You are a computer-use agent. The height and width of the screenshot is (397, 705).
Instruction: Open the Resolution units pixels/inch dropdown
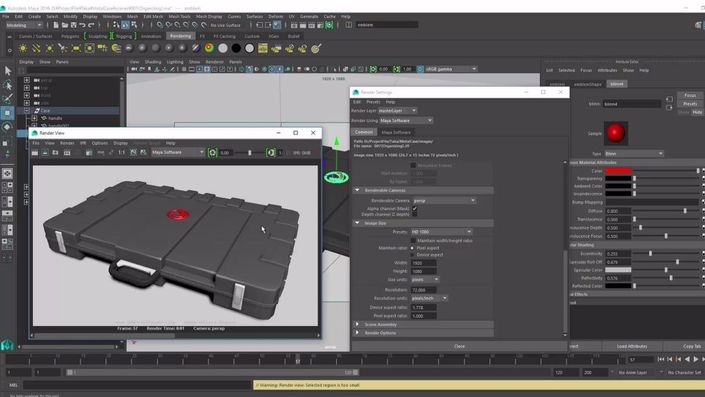pos(429,298)
